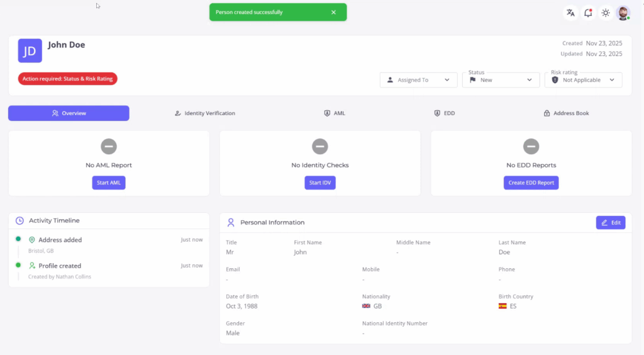Viewport: 644px width, 355px height.
Task: Dismiss the success notification with X
Action: pos(333,12)
